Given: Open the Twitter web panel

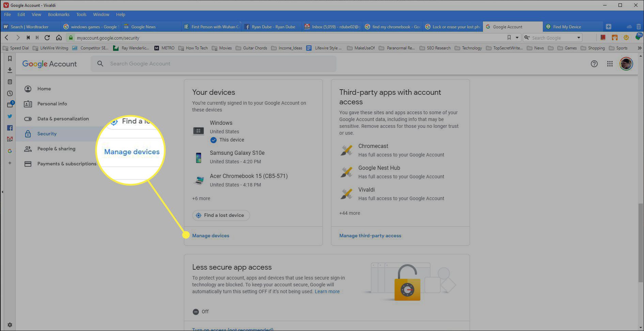Looking at the screenshot, I should [x=10, y=116].
